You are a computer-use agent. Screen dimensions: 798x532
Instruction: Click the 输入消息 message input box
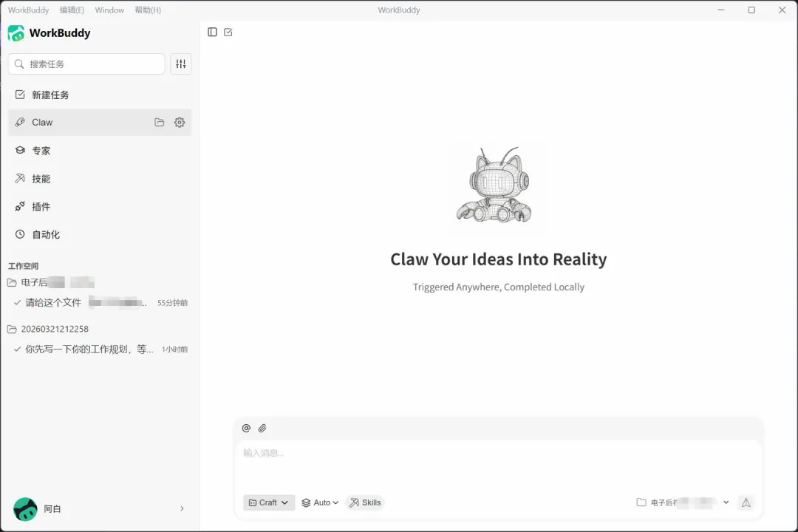[498, 465]
